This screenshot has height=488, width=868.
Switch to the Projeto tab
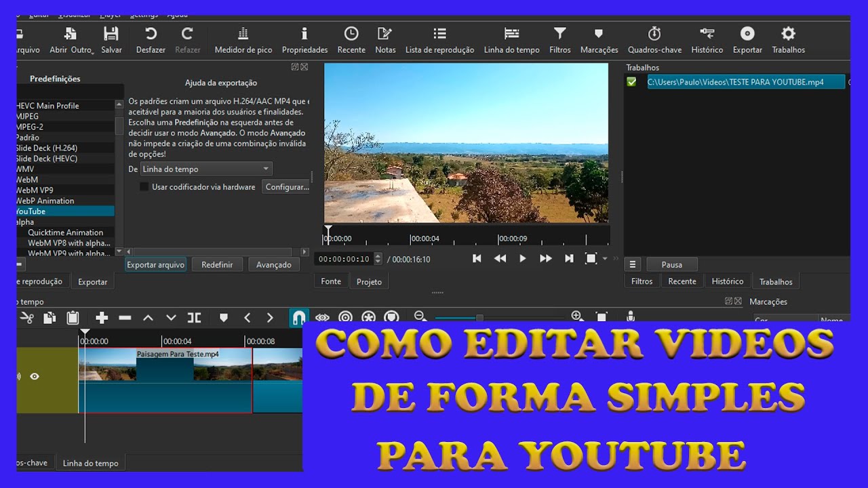369,282
